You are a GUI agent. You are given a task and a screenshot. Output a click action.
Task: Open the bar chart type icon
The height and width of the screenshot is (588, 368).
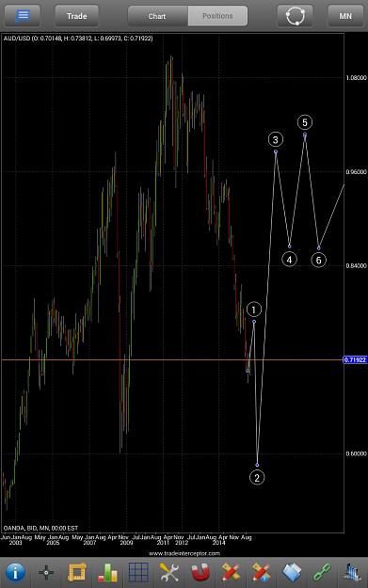pyautogui.click(x=107, y=573)
